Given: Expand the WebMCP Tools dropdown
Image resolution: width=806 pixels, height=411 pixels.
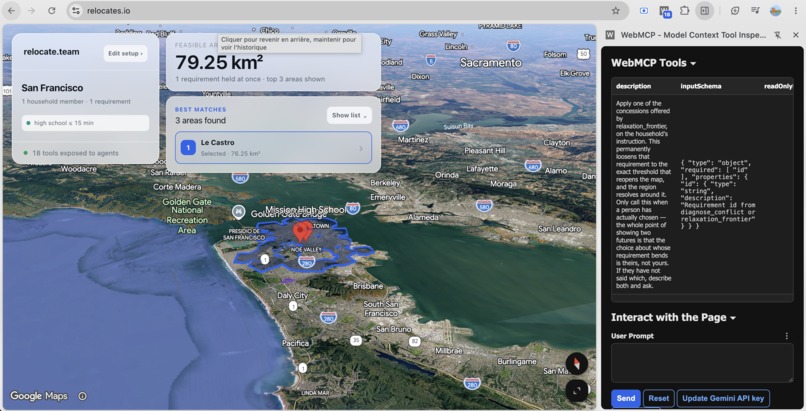Looking at the screenshot, I should (653, 63).
